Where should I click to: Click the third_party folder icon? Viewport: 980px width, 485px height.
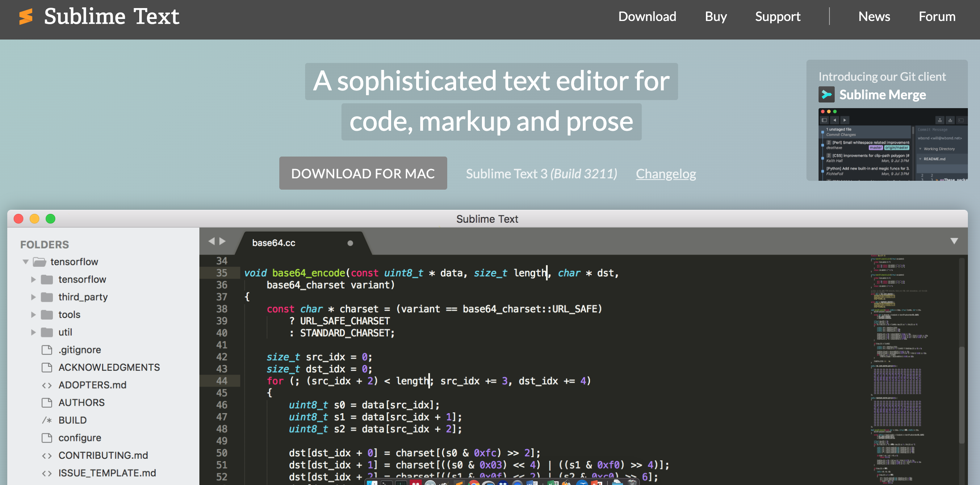47,297
